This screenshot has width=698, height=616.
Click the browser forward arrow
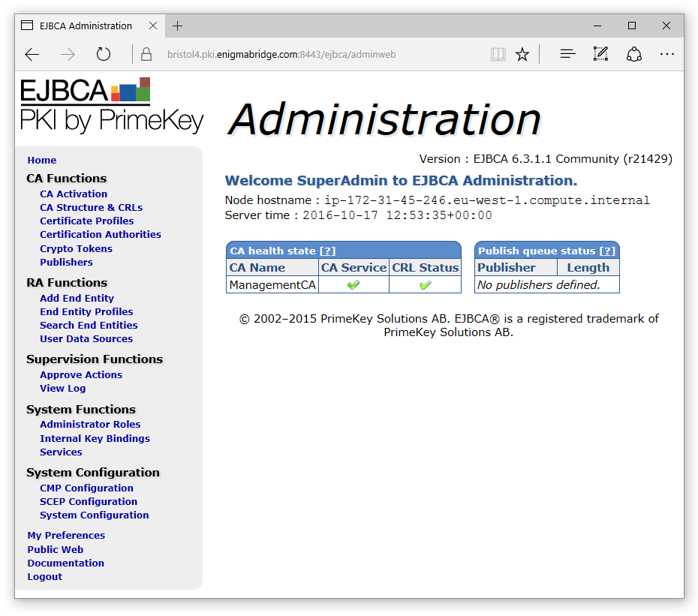pyautogui.click(x=68, y=54)
